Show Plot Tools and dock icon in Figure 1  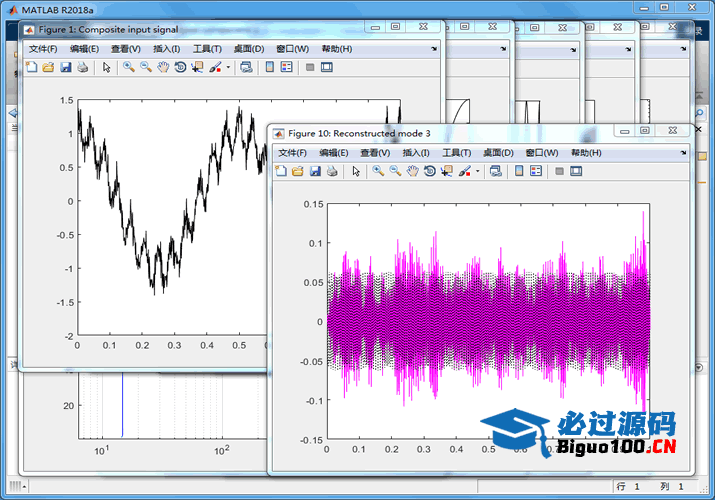(x=327, y=67)
